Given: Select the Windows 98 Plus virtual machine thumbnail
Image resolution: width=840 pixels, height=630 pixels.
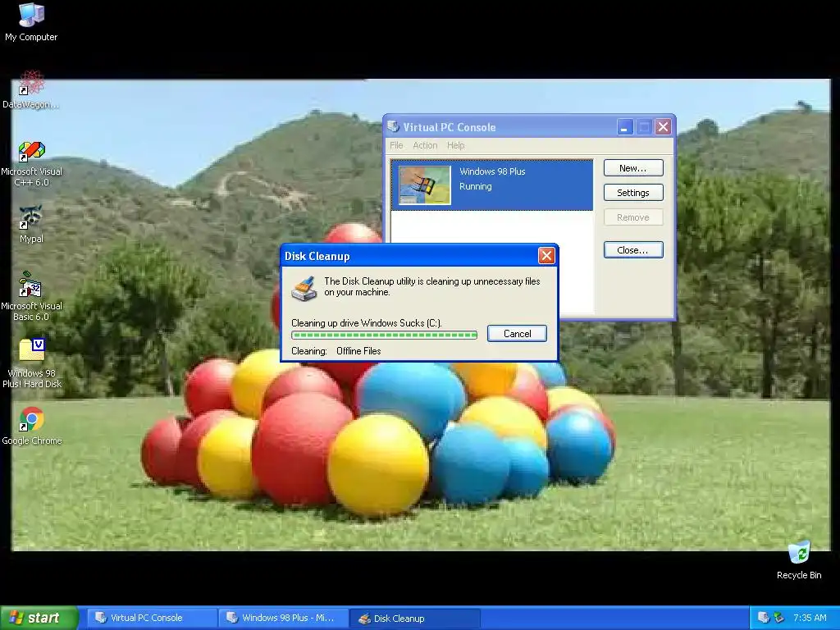Looking at the screenshot, I should point(425,185).
